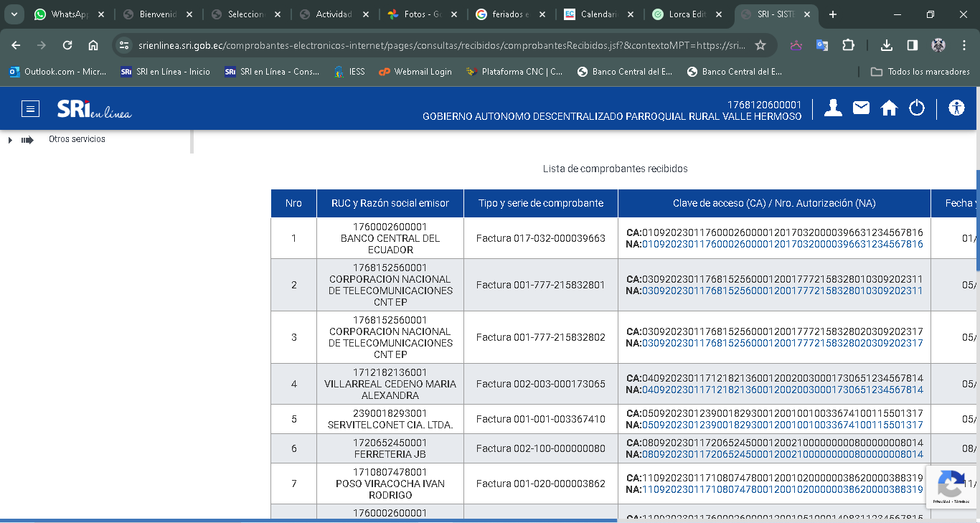Open the tab search dropdown arrow

click(x=14, y=14)
